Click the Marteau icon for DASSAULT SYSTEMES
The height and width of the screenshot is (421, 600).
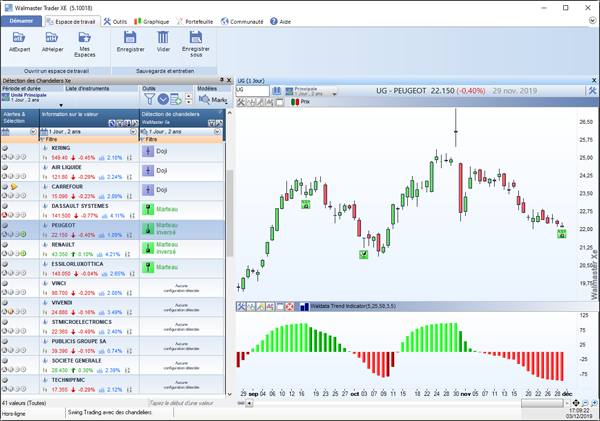tap(148, 209)
